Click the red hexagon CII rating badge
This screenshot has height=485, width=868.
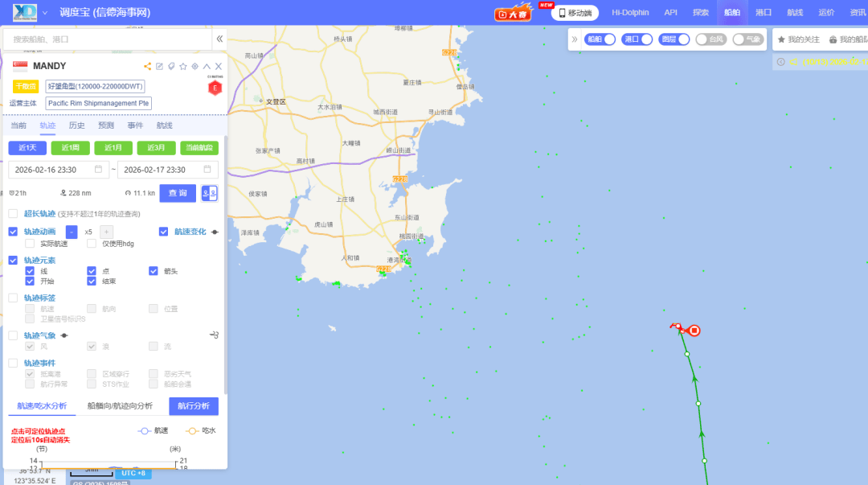(x=215, y=88)
